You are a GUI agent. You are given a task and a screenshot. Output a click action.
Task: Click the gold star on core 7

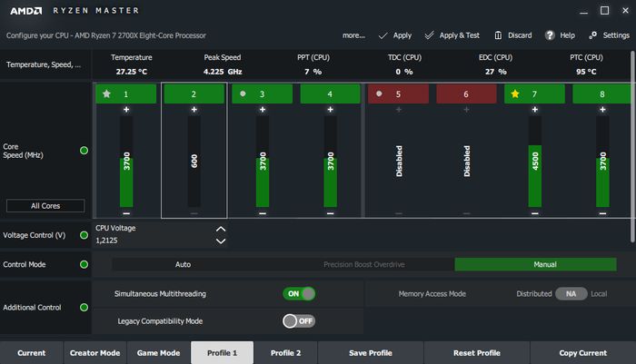pyautogui.click(x=515, y=94)
